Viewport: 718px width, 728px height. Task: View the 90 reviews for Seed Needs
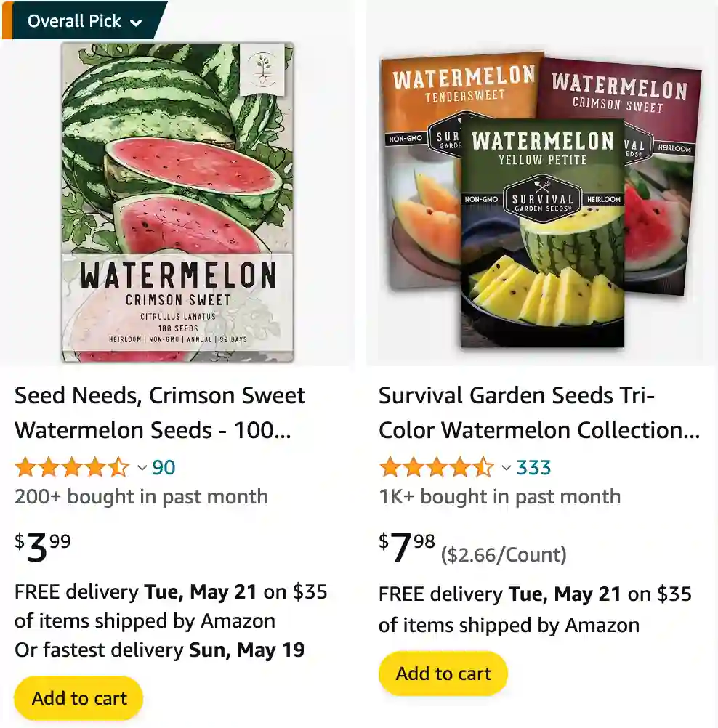pos(164,467)
